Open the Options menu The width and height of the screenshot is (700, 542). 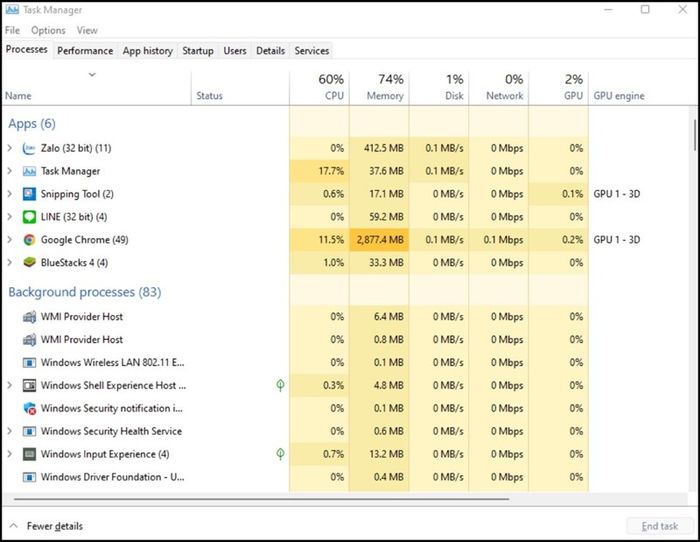48,30
